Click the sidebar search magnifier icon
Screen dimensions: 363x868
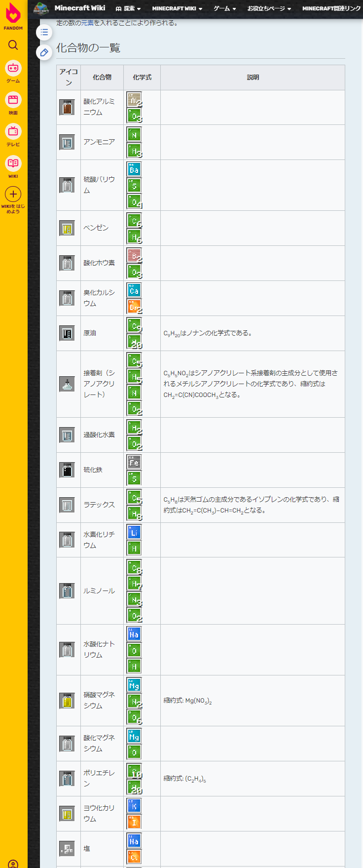pos(13,45)
